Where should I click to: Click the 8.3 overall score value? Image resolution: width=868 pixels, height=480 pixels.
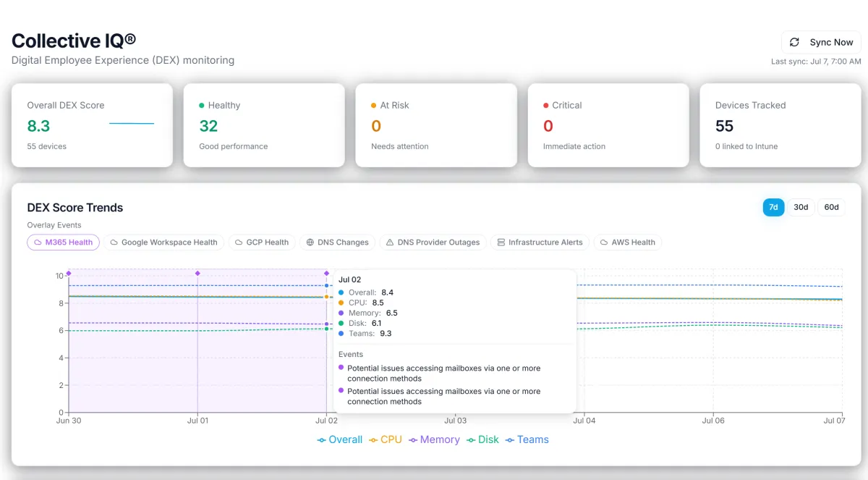pos(38,126)
